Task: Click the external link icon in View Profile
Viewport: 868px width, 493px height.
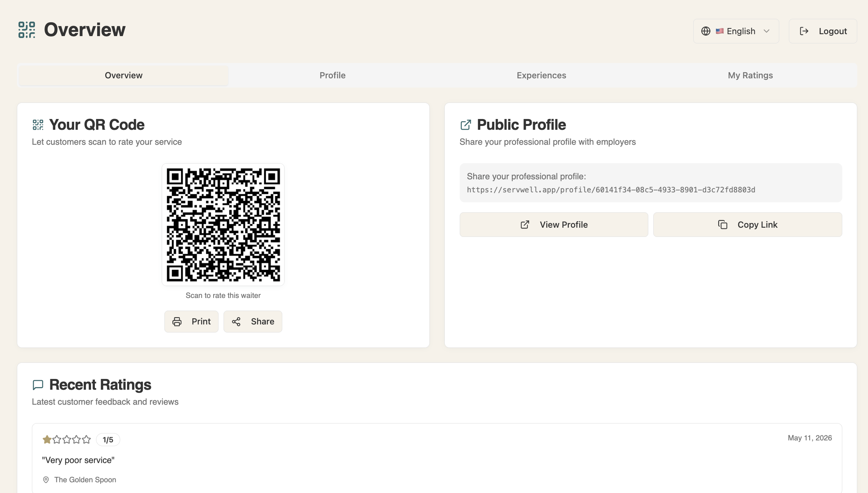Action: pos(525,225)
